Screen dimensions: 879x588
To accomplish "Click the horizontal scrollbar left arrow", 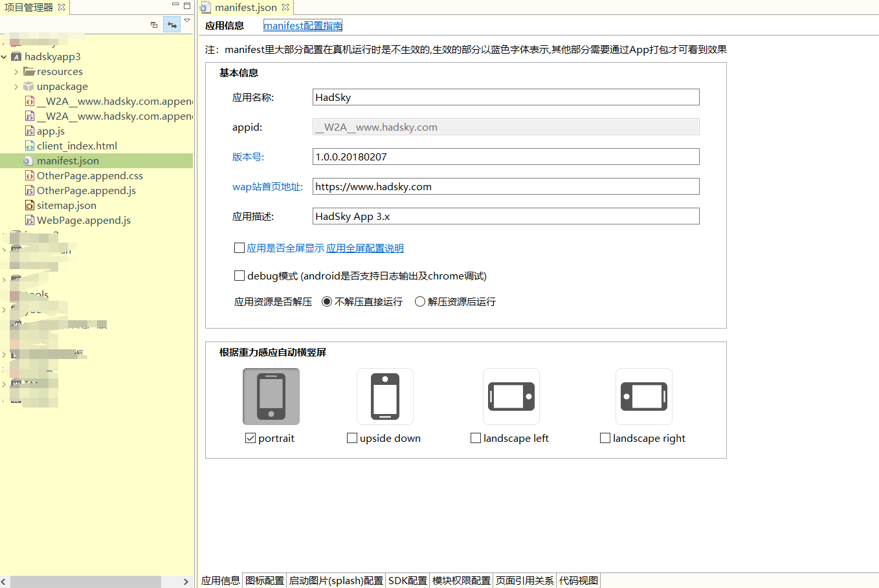I will (5, 582).
